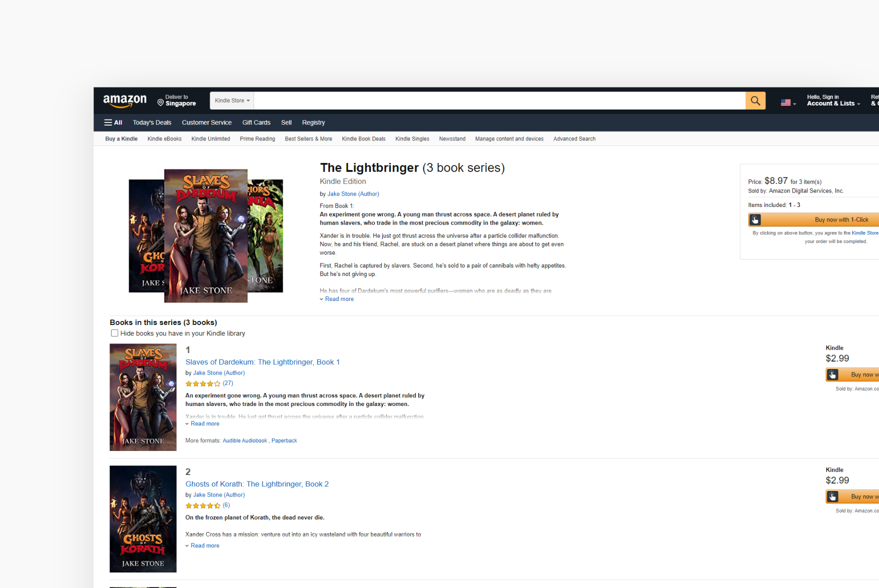The height and width of the screenshot is (588, 879).
Task: Click the series cover collage image
Action: pos(206,235)
